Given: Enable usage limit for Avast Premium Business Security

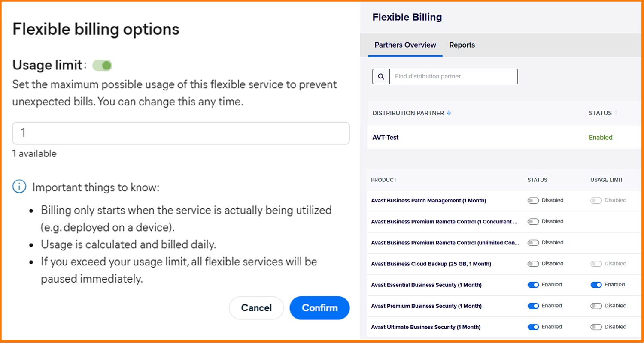Looking at the screenshot, I should [x=596, y=306].
